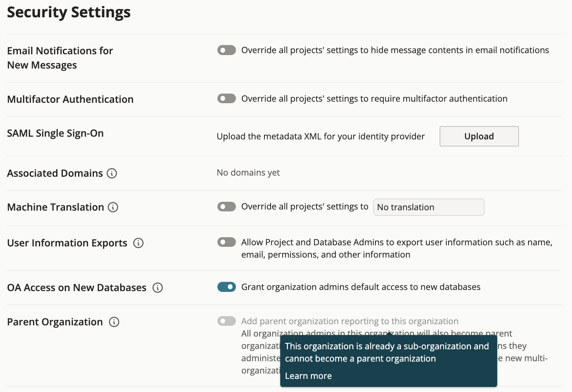Click the User Information Exports info icon
Image resolution: width=572 pixels, height=392 pixels.
[x=139, y=243]
